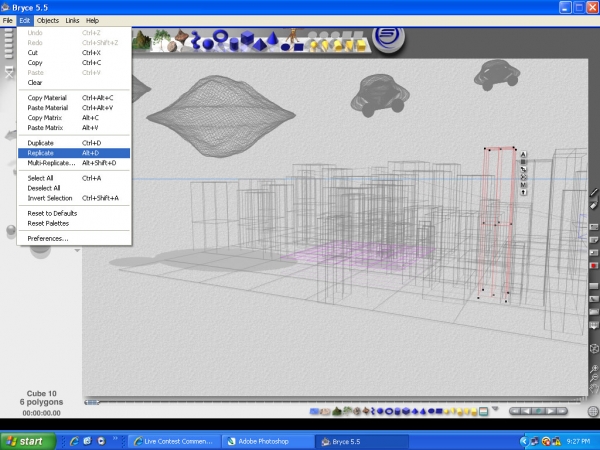The height and width of the screenshot is (450, 600).
Task: Create a 2D disc primitive
Action: coord(285,47)
